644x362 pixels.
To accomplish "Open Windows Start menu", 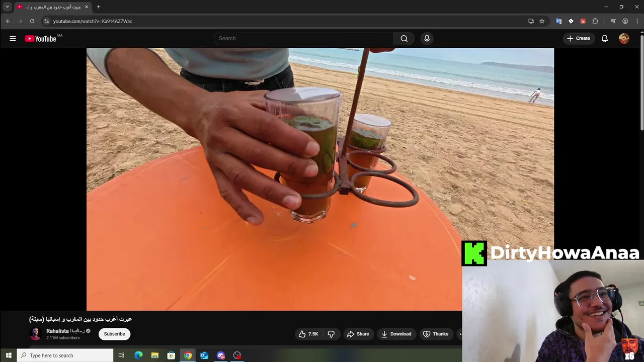I will click(8, 355).
